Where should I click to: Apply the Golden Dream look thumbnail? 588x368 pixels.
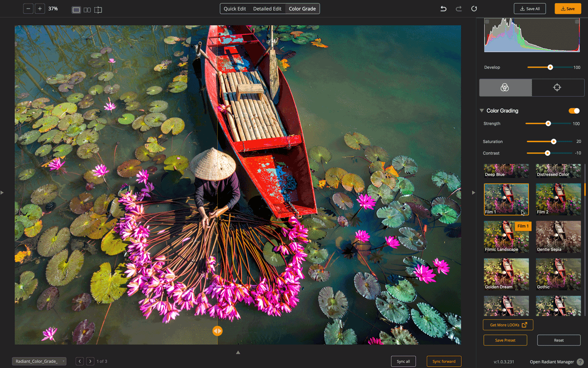pyautogui.click(x=506, y=274)
